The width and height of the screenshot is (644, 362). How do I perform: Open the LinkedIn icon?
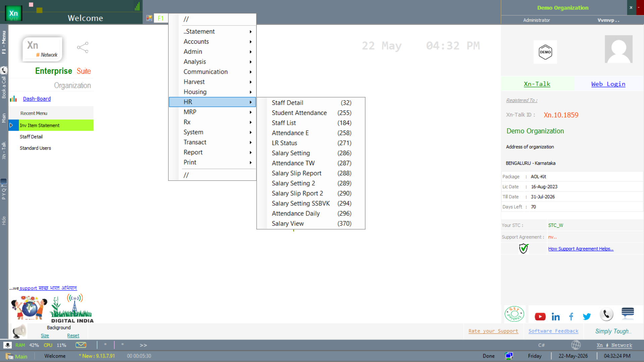click(555, 316)
